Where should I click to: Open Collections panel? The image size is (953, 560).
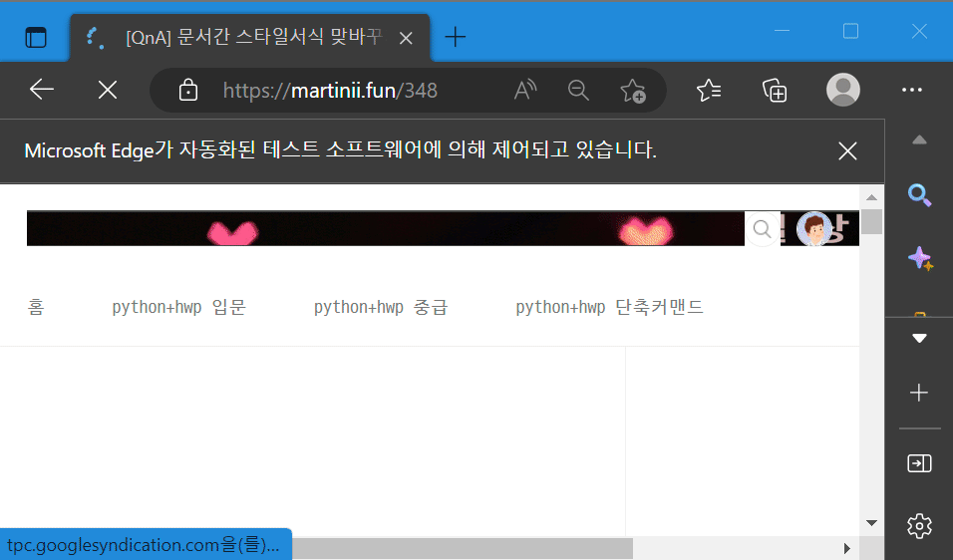775,91
